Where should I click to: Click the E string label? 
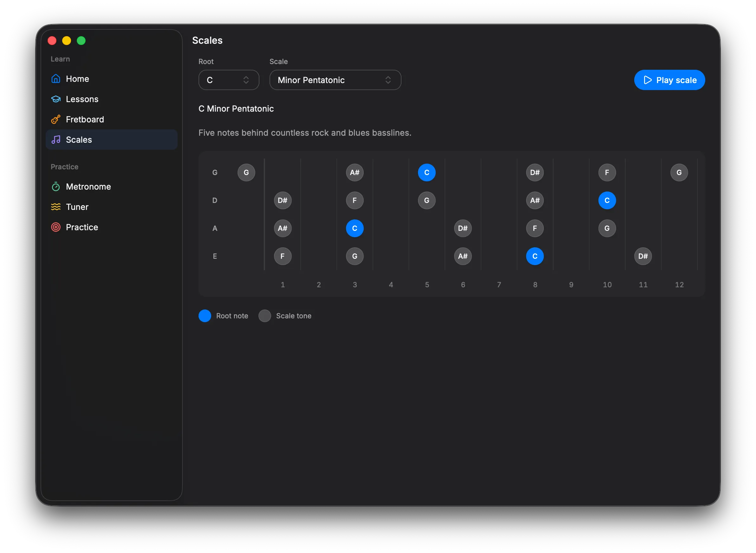coord(215,256)
